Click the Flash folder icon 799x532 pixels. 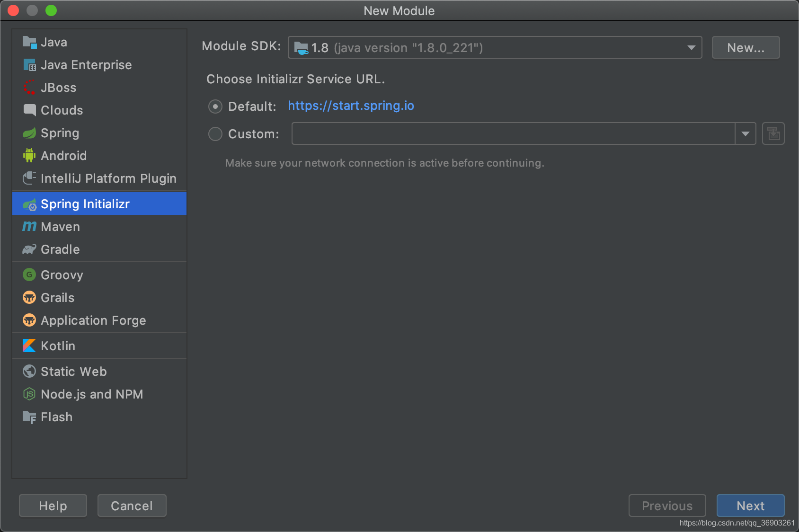[29, 417]
